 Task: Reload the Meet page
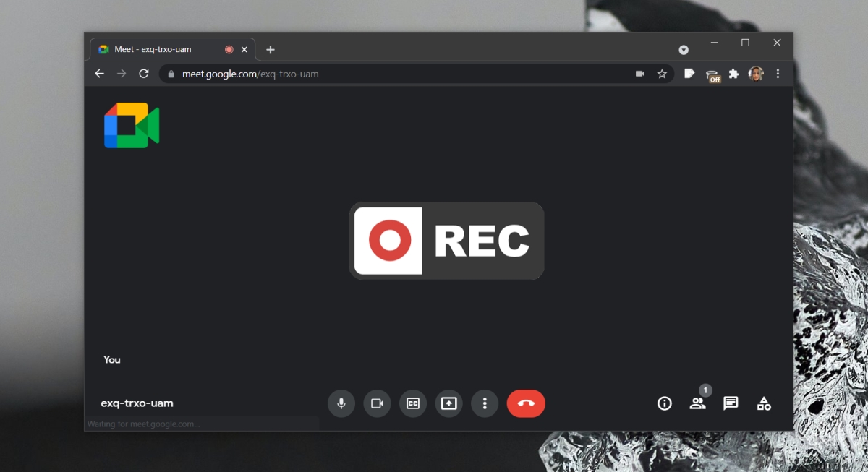(x=144, y=74)
